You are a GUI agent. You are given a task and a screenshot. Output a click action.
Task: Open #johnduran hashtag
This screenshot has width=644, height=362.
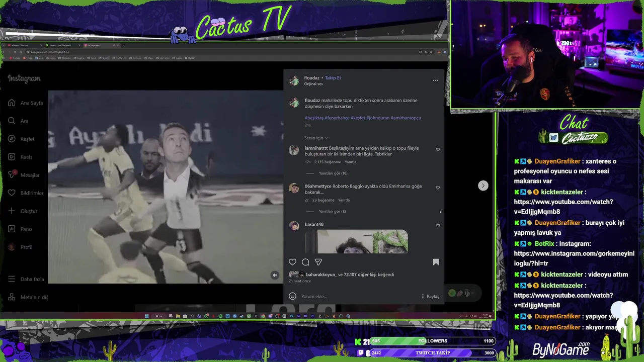coord(378,118)
